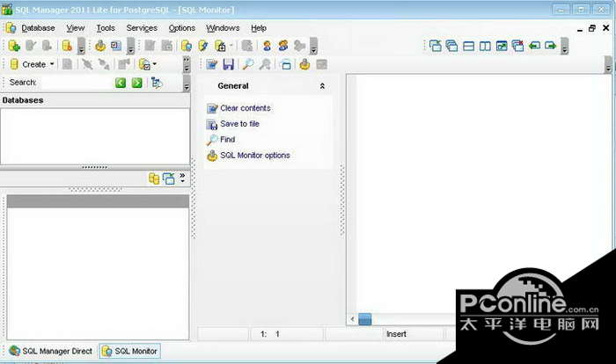Open the Options menu
This screenshot has height=364, width=616.
[182, 28]
